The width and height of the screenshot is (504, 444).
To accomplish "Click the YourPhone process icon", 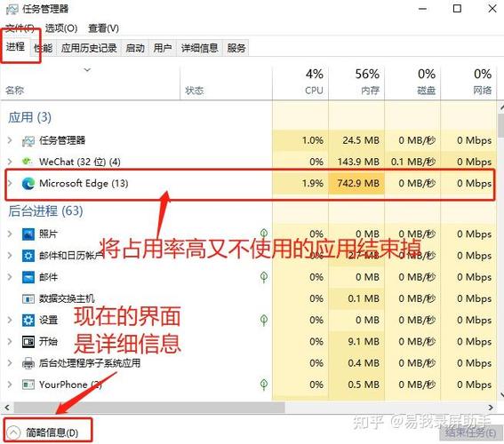I will [x=28, y=385].
